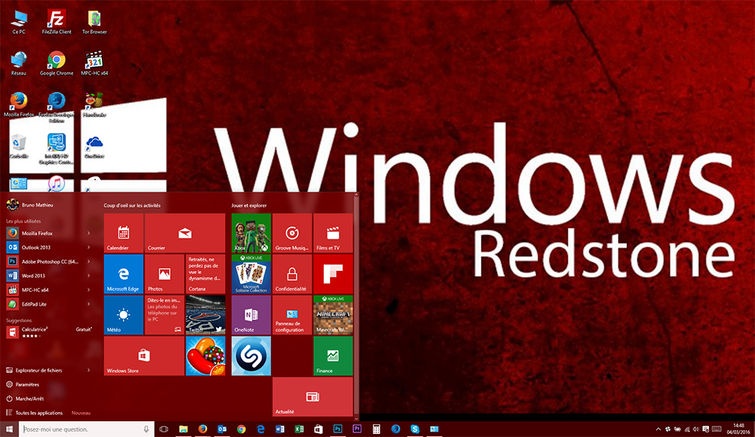
Task: Click the Cortana search box
Action: point(87,429)
